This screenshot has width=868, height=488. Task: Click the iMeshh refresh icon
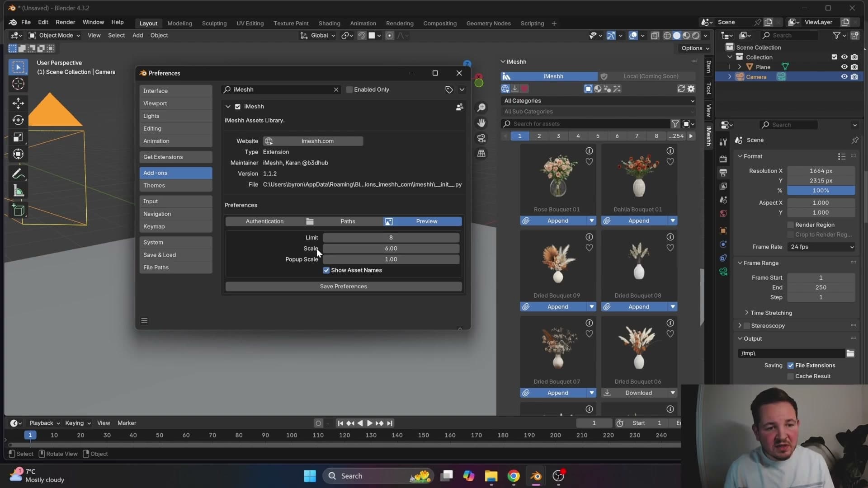coord(681,89)
